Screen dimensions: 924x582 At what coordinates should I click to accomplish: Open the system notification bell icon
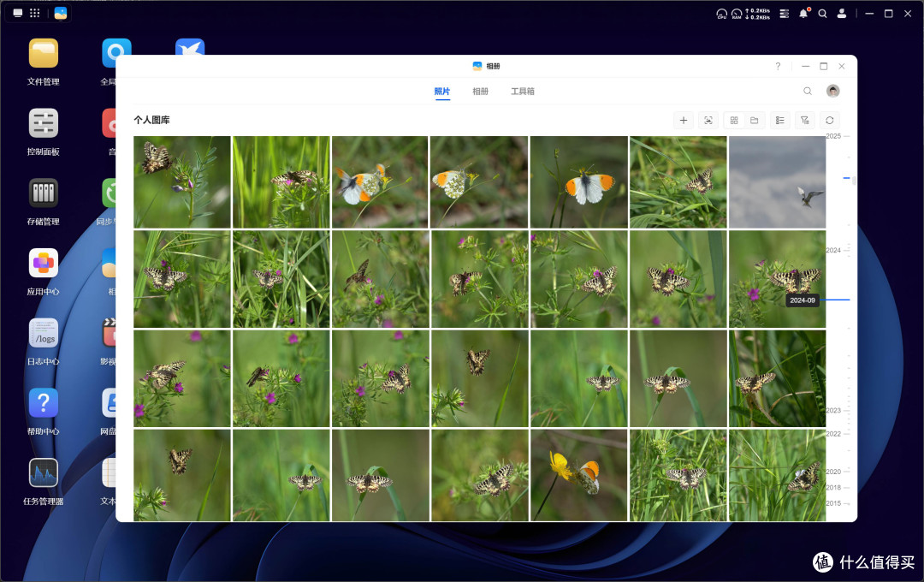[803, 13]
